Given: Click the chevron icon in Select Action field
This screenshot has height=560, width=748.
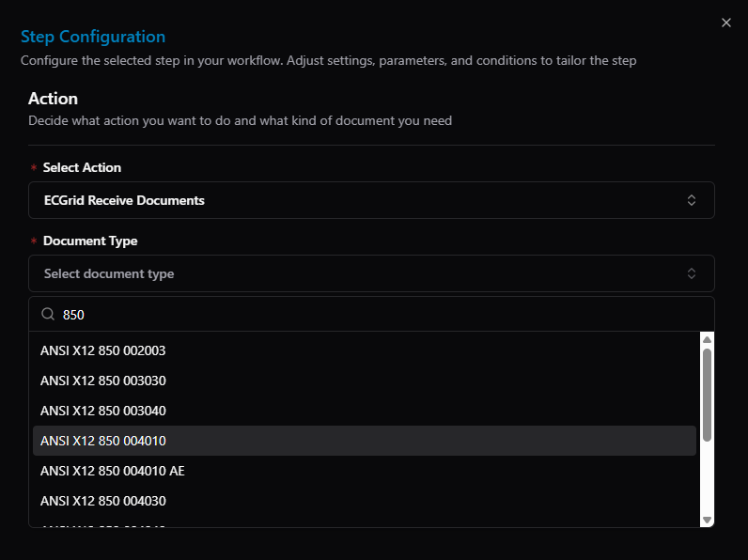Looking at the screenshot, I should 692,200.
